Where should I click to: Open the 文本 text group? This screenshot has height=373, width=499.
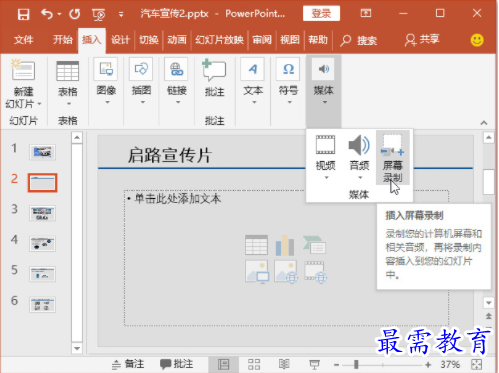click(253, 82)
